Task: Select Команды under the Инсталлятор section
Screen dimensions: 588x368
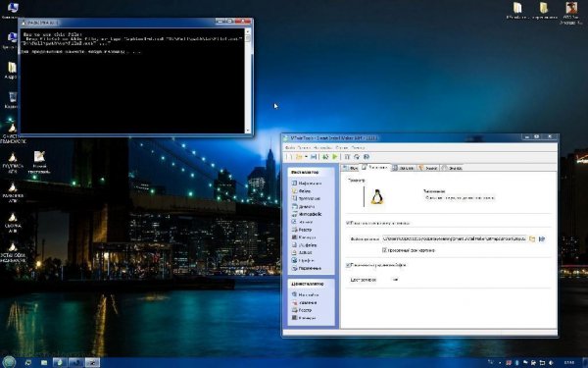Action: click(304, 237)
